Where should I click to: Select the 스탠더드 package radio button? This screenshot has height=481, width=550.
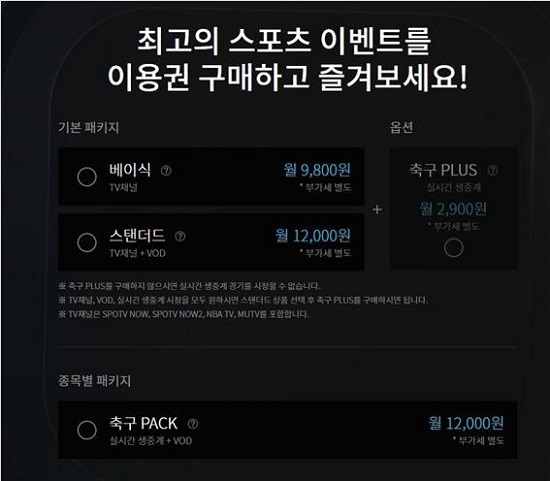tap(87, 242)
